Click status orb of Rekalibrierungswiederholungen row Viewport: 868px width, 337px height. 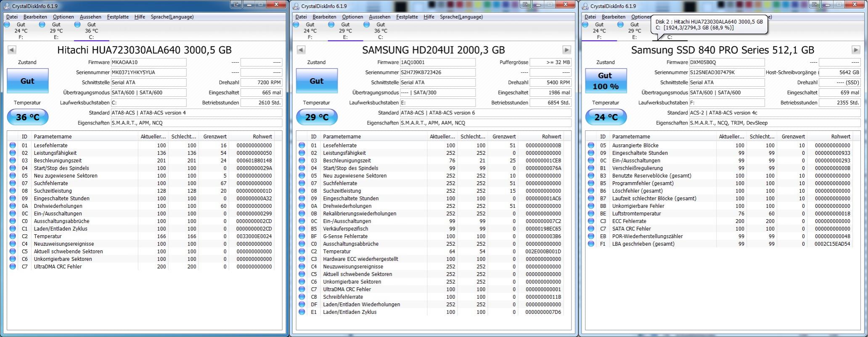(x=302, y=213)
